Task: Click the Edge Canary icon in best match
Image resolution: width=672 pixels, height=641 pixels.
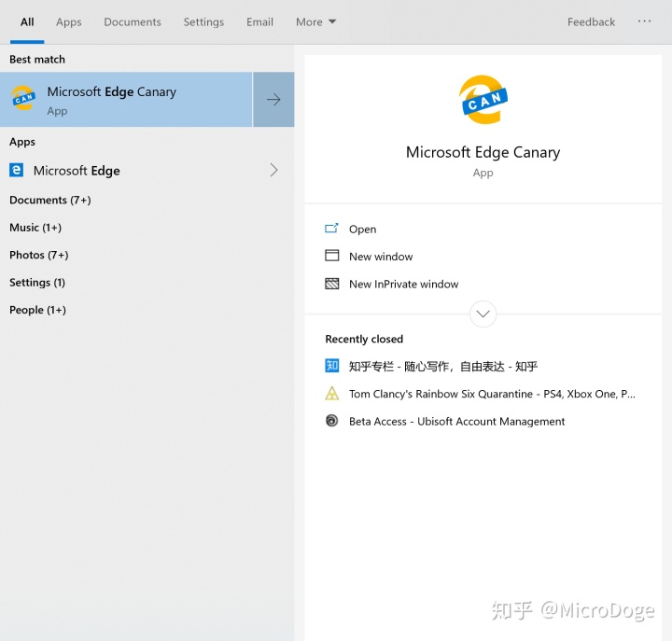Action: click(x=23, y=98)
